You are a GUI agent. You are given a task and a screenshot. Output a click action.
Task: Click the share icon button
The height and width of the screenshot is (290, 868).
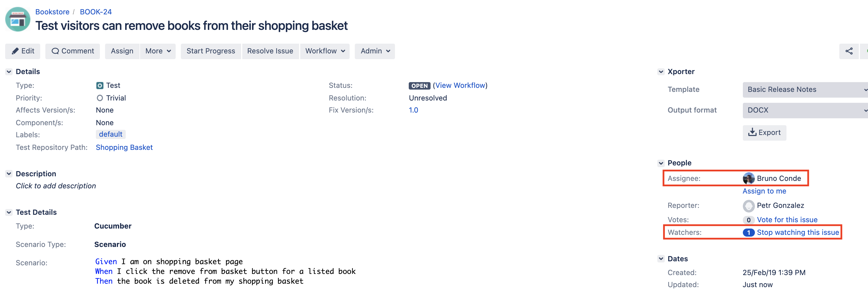[849, 51]
